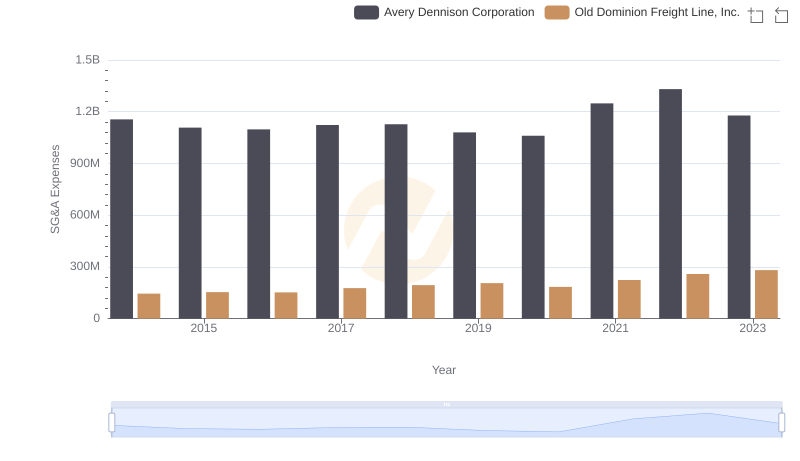This screenshot has height=461, width=800.
Task: Click the Avery Dennison dark legend swatch
Action: coord(366,12)
